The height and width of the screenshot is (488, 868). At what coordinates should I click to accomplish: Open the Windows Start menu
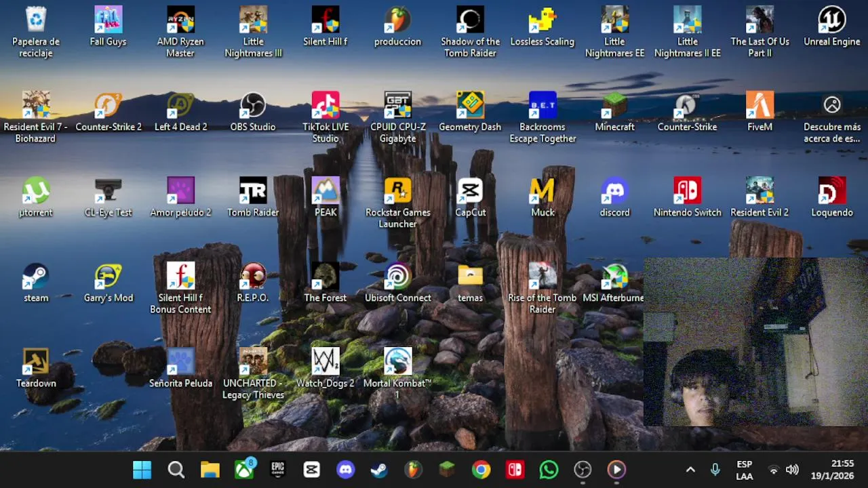coord(142,470)
